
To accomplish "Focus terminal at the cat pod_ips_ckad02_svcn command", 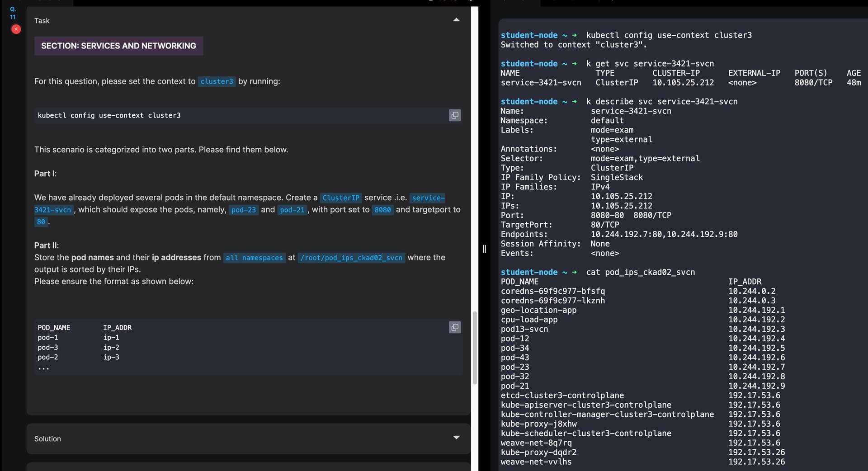I will pos(640,272).
